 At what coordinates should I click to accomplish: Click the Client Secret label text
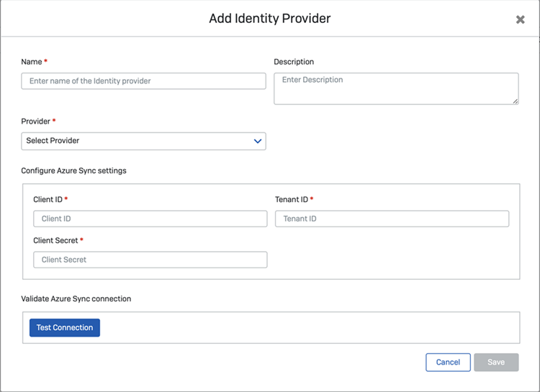55,240
